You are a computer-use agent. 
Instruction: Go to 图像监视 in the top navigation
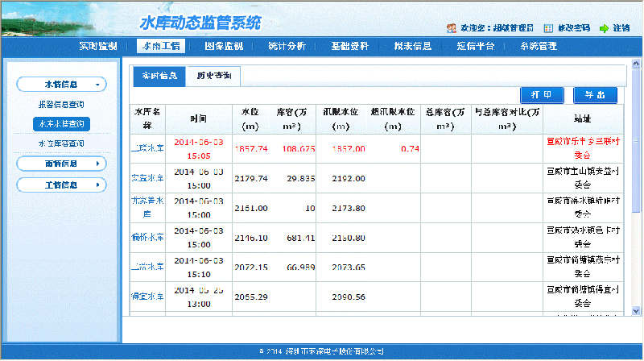tap(224, 46)
